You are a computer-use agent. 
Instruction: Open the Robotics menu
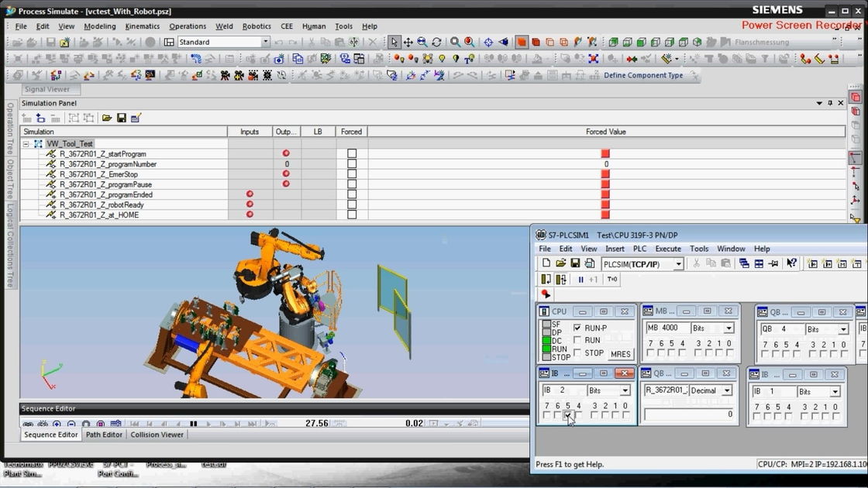coord(257,26)
